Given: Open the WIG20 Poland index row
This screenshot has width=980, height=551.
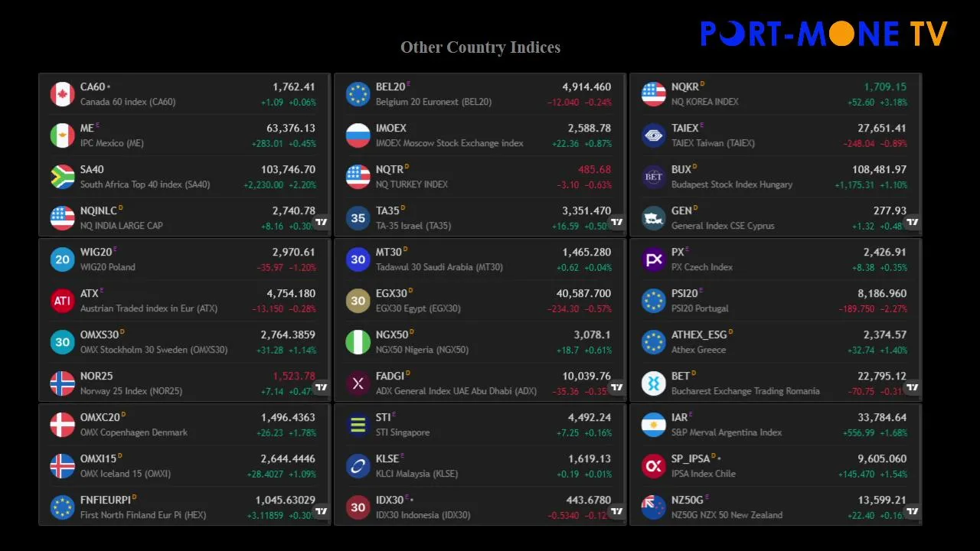Looking at the screenshot, I should click(184, 259).
